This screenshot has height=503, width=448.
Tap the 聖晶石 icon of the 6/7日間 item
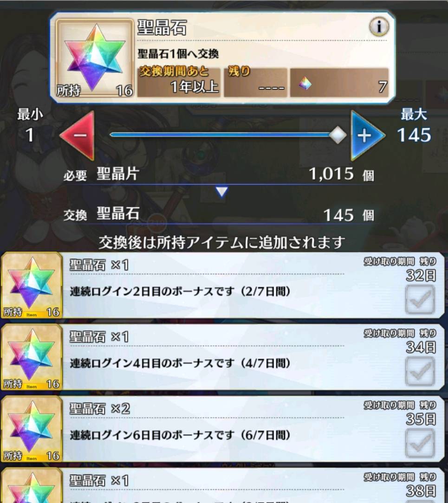pyautogui.click(x=31, y=429)
